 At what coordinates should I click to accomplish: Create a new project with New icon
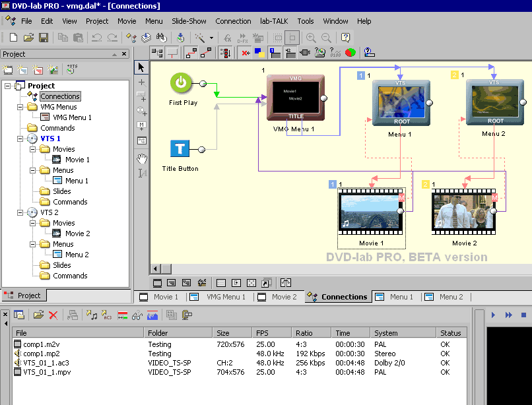tap(13, 38)
